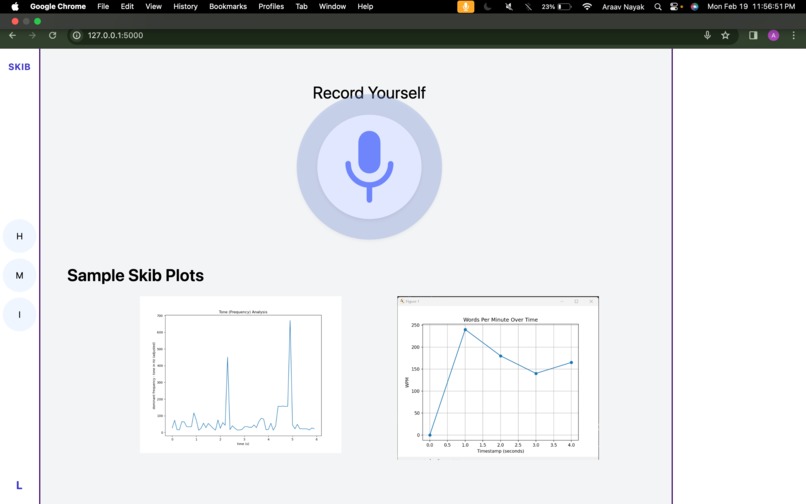The width and height of the screenshot is (806, 504).
Task: Open Chrome's three-dot menu
Action: [x=794, y=35]
